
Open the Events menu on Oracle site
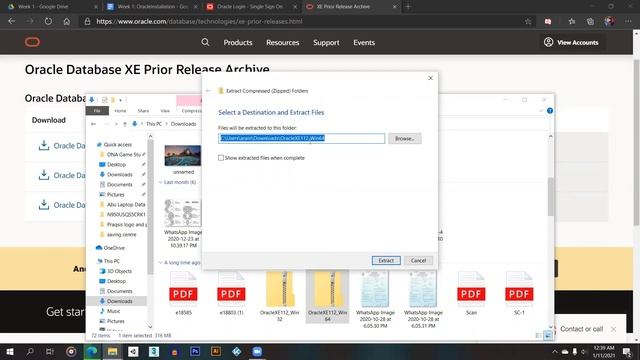364,42
